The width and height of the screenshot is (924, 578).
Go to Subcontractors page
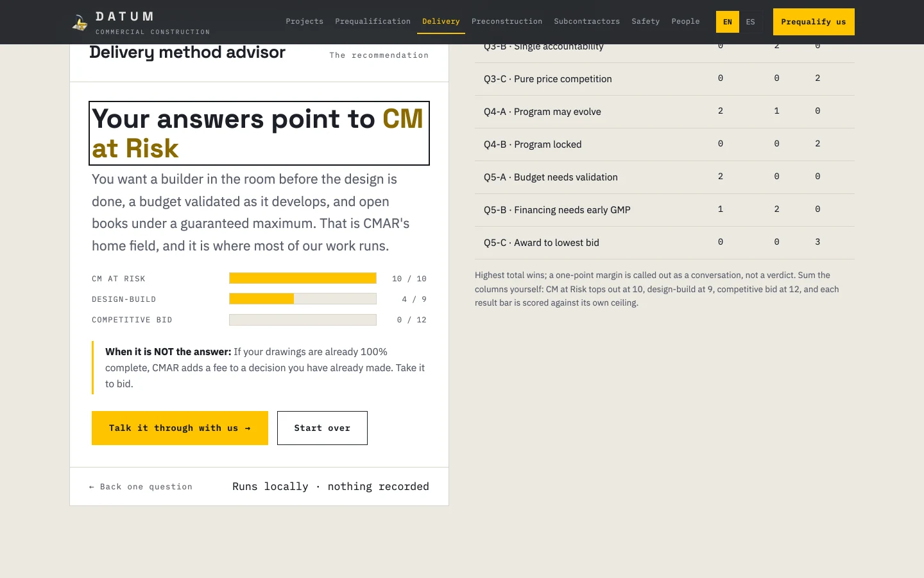point(586,21)
